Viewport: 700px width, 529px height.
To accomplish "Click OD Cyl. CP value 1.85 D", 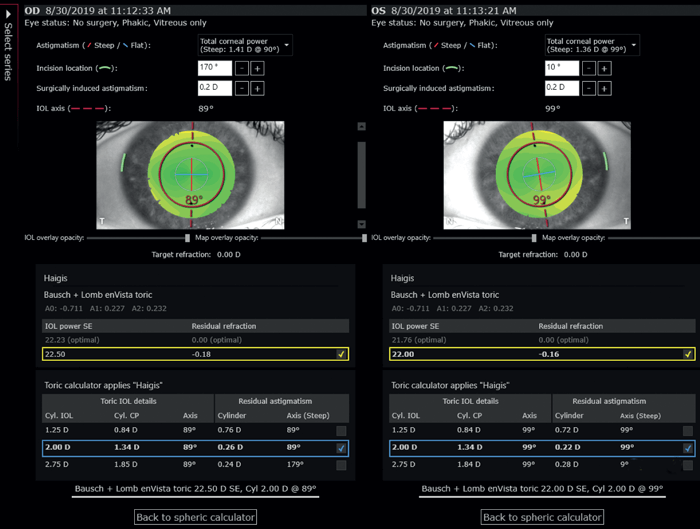I will [125, 464].
